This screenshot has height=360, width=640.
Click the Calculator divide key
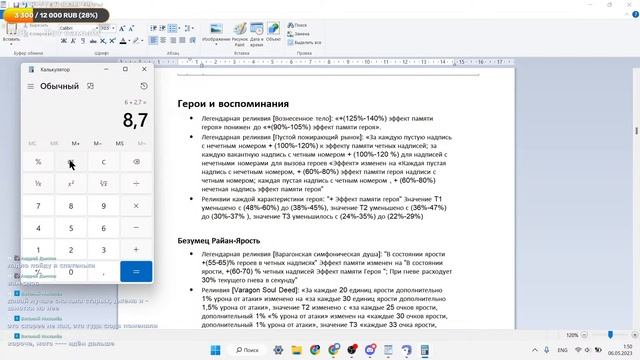coord(136,184)
